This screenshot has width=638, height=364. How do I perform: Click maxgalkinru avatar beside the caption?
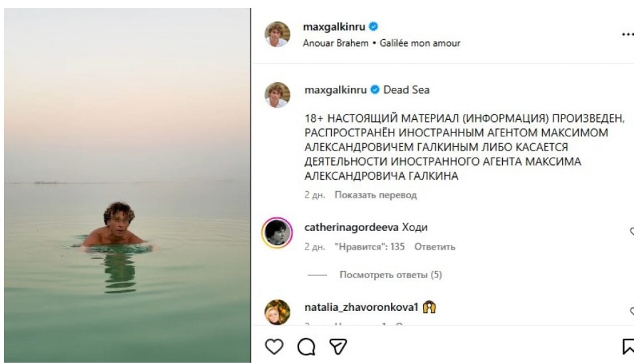pyautogui.click(x=277, y=95)
